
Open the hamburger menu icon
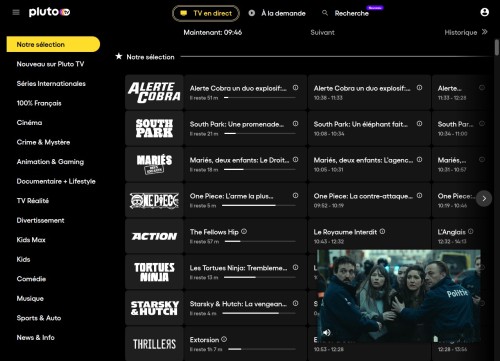16,12
